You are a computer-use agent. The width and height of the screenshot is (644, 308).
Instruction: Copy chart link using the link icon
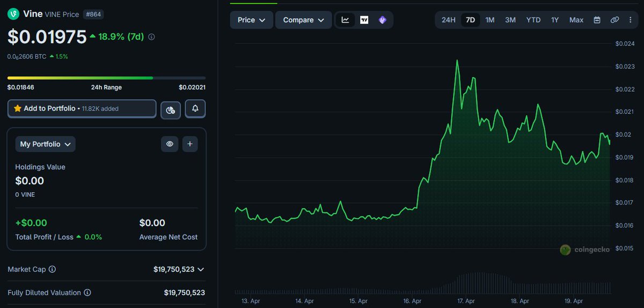614,20
